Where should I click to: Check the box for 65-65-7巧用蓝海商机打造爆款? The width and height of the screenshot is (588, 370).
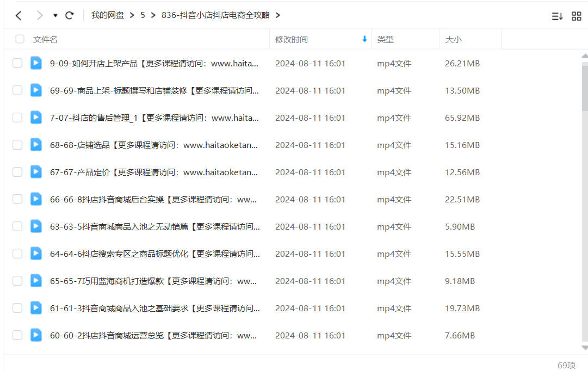pos(17,281)
